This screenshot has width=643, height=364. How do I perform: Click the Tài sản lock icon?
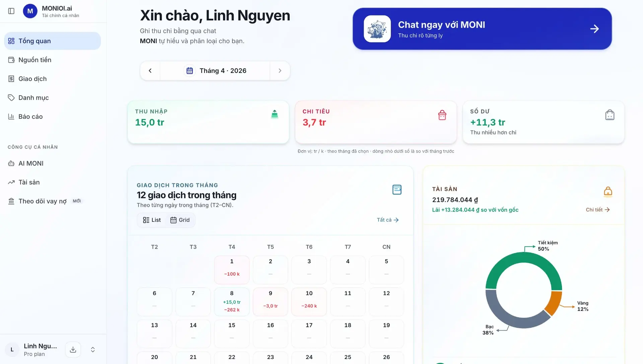[x=608, y=191]
